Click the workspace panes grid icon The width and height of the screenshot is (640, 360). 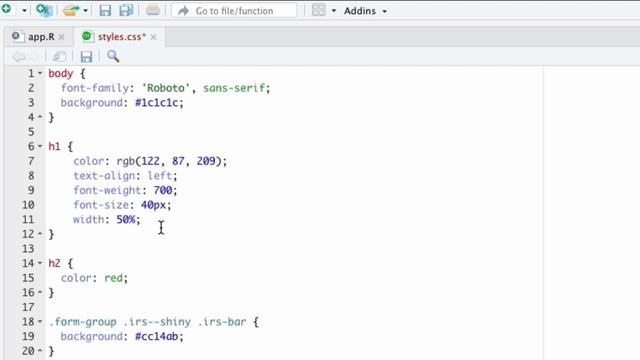pyautogui.click(x=318, y=10)
